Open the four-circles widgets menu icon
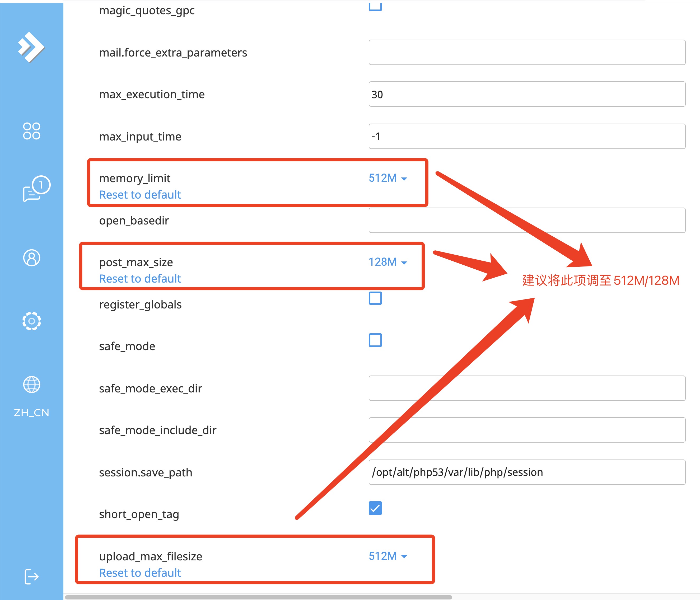This screenshot has height=600, width=700. point(31,131)
